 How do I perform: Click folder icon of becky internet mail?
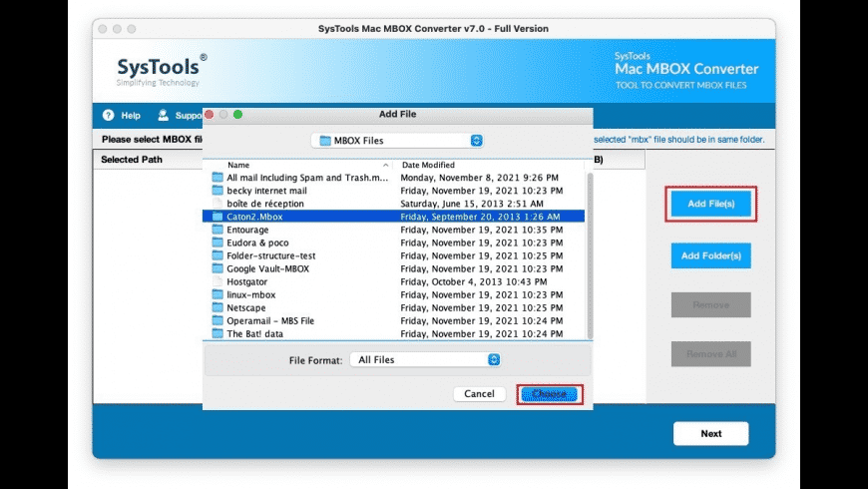pyautogui.click(x=217, y=191)
